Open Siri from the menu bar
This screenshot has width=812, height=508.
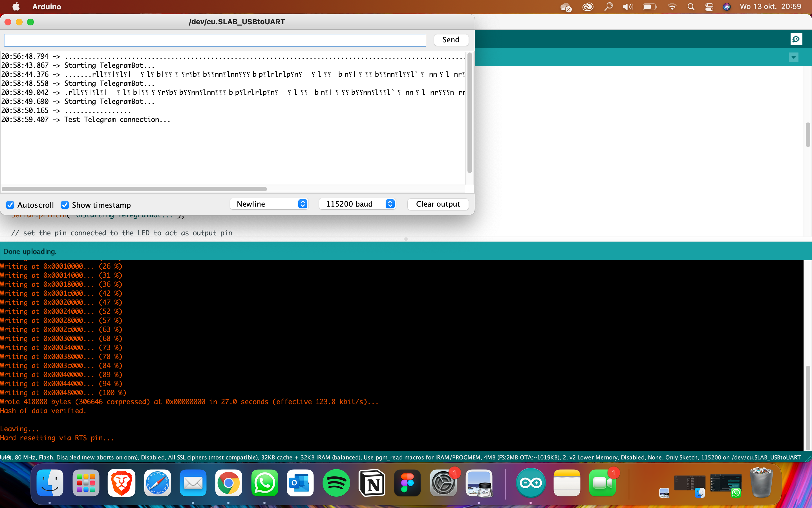(727, 6)
